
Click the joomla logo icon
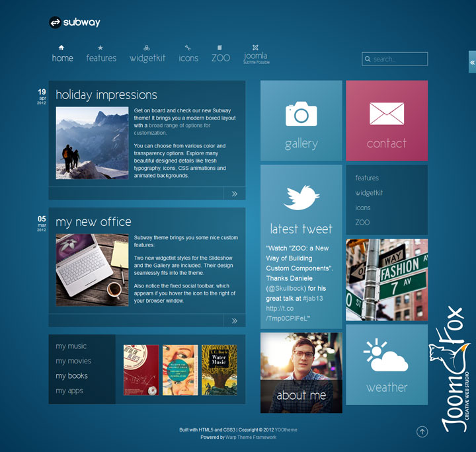[256, 48]
